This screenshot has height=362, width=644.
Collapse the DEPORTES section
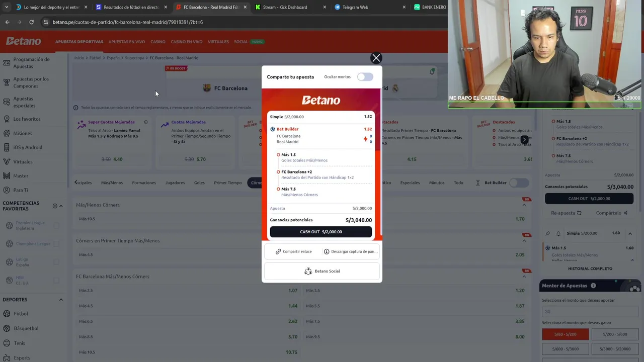click(61, 300)
